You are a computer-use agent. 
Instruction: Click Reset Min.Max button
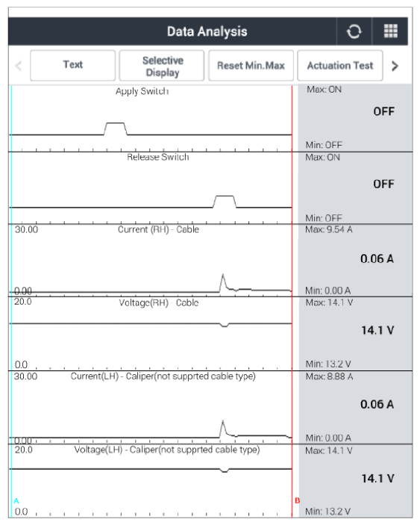(x=251, y=65)
